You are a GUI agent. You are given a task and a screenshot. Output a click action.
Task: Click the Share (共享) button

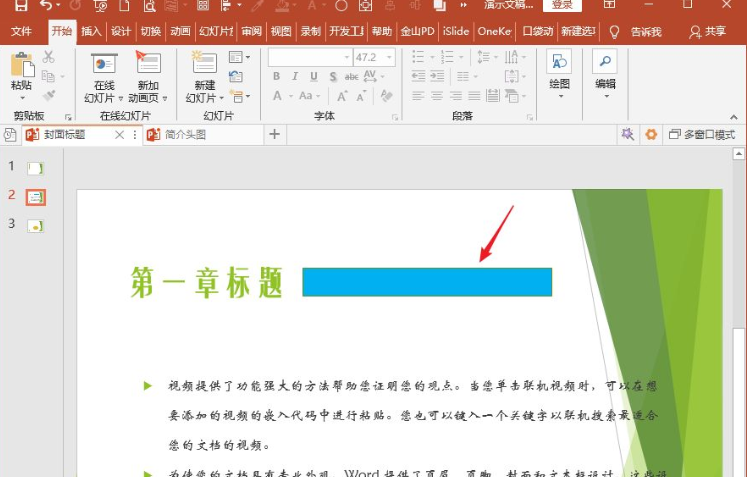[707, 31]
